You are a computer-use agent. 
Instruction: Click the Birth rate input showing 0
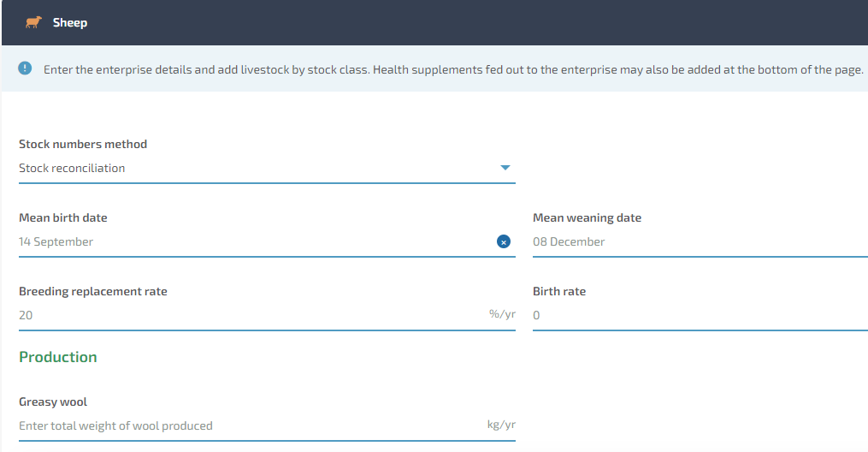coord(700,315)
